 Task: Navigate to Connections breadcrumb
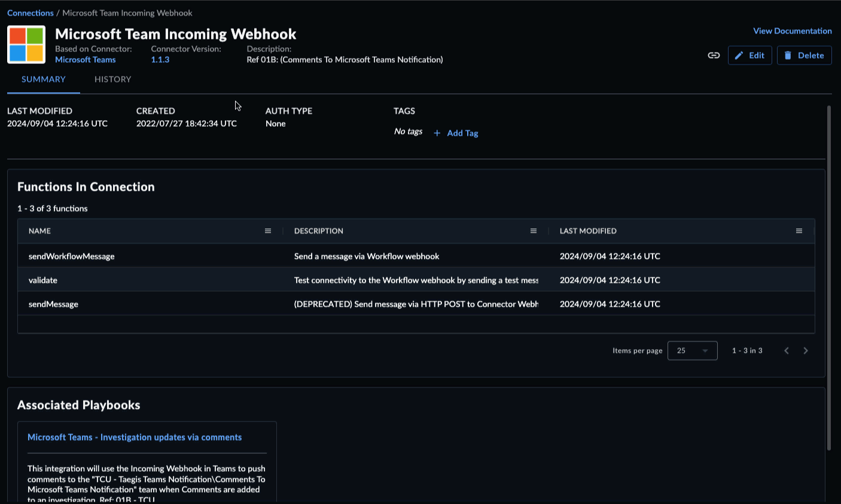coord(30,13)
